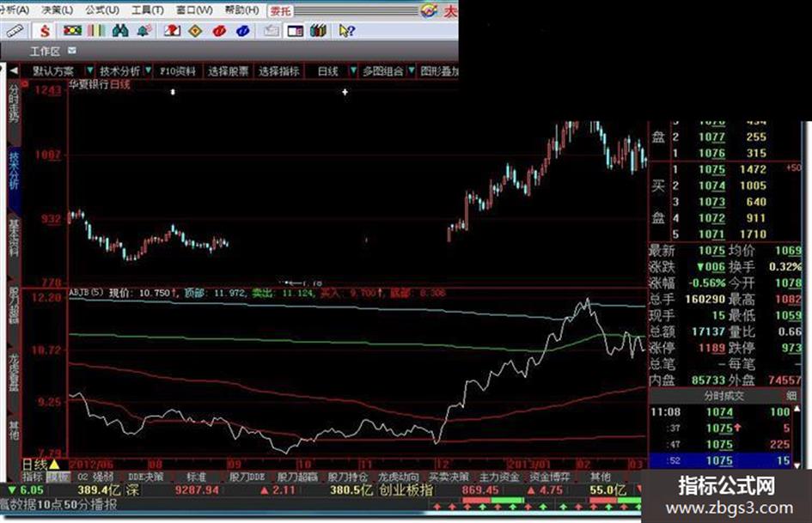Expand the 默认方案 dropdown arrow

90,70
